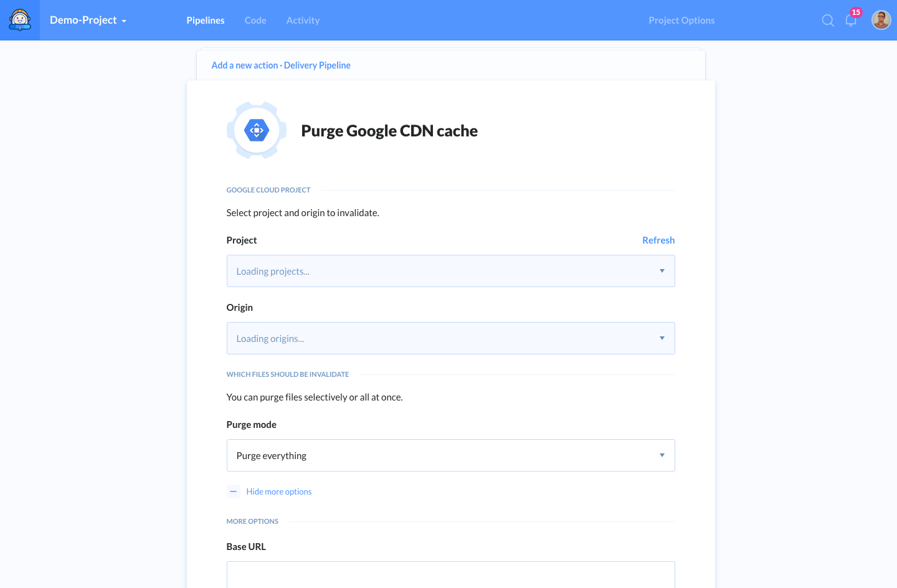Viewport: 897px width, 588px height.
Task: Switch to the Code tab
Action: click(255, 20)
